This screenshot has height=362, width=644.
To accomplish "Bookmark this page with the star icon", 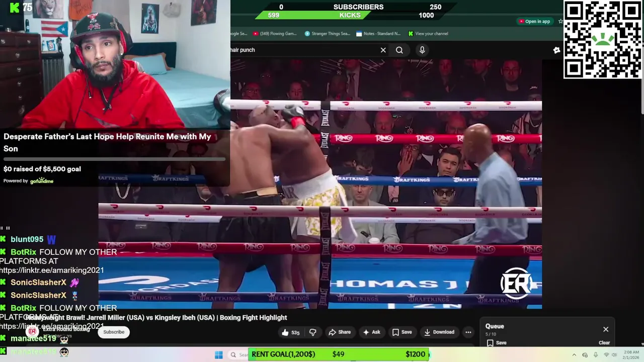I will [560, 21].
